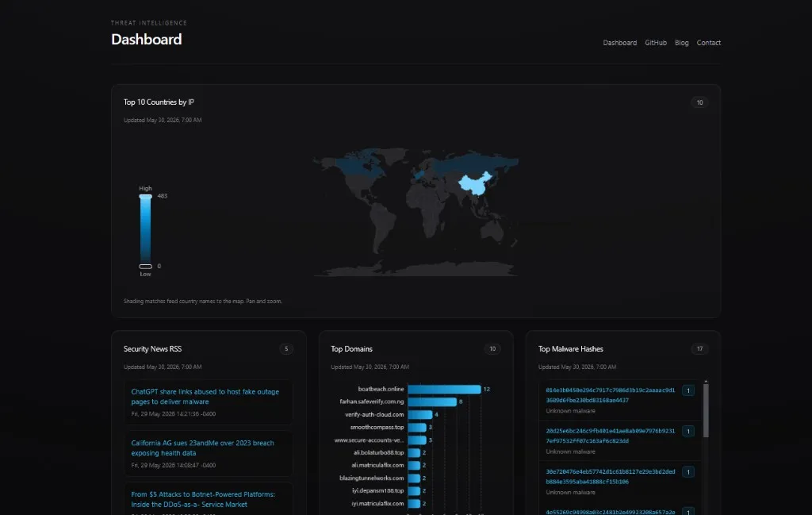Click the badge 17 in Malware Hashes card
Viewport: 812px width, 515px height.
[x=699, y=348]
